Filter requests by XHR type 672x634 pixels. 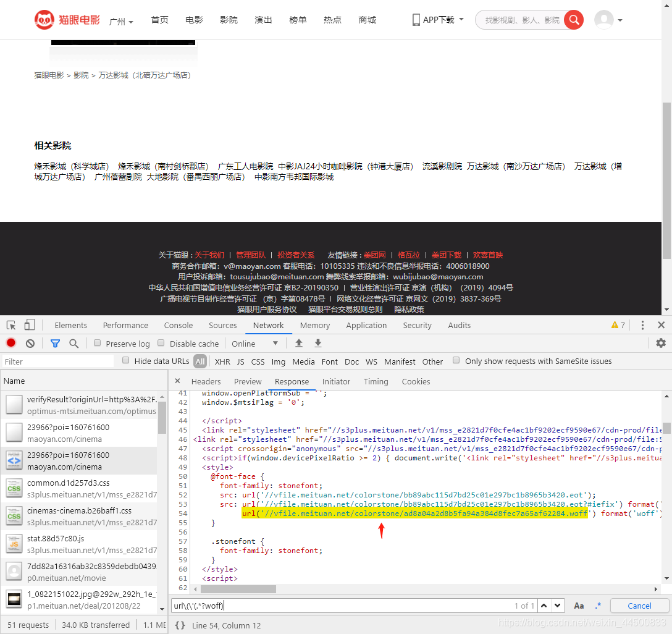[222, 361]
